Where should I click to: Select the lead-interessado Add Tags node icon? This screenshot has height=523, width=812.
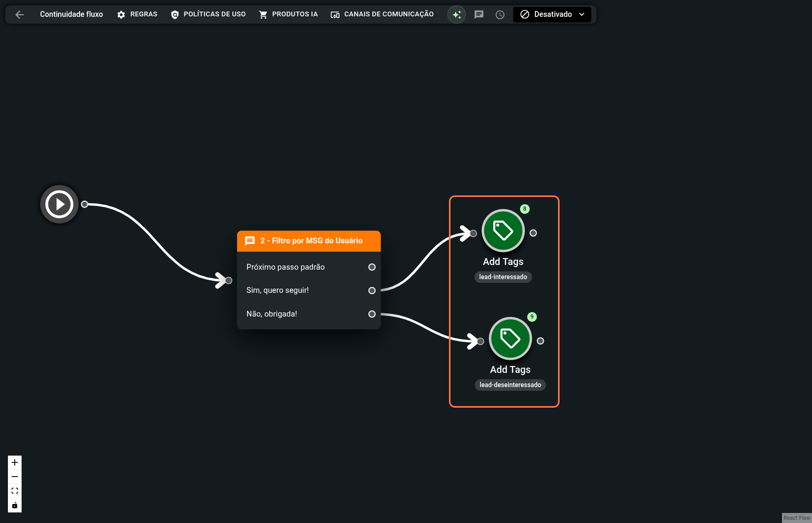coord(503,231)
